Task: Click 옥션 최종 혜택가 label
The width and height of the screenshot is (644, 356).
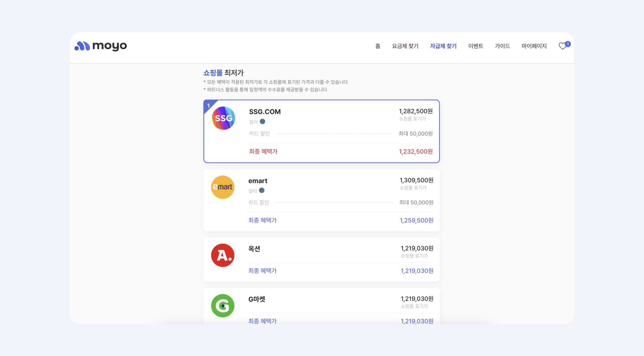Action: click(x=262, y=271)
